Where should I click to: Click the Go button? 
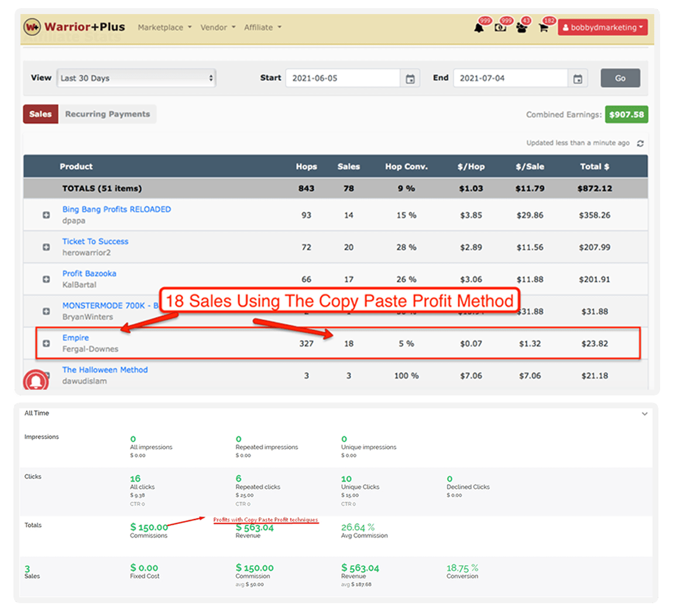point(620,78)
